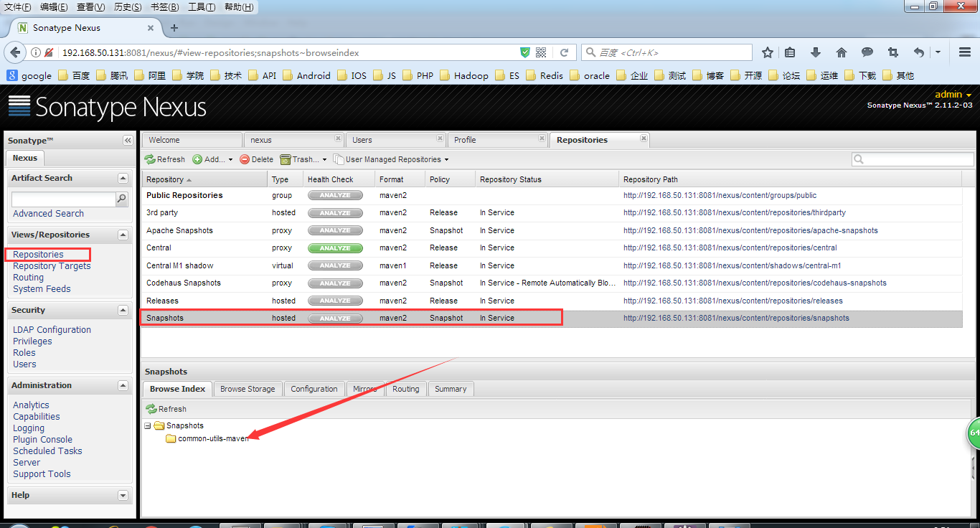Screen dimensions: 980x528
Task: Click the Refresh icon in Repositories toolbar
Action: [x=150, y=159]
